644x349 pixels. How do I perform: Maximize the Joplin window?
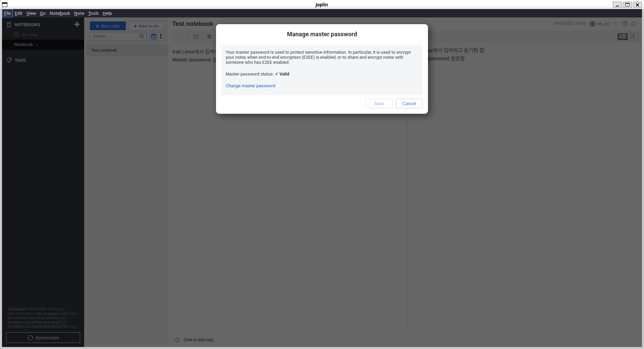tap(627, 5)
